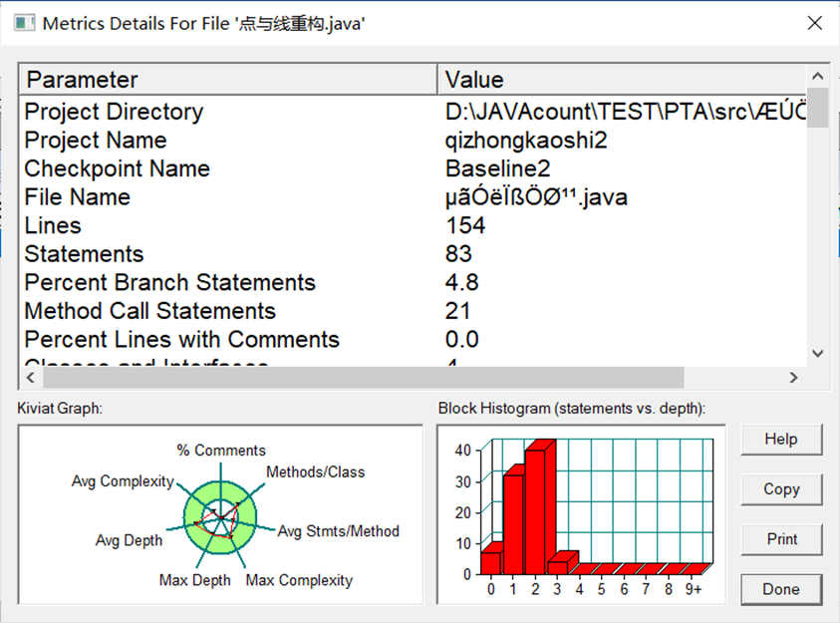Click the .java file name value

[536, 197]
